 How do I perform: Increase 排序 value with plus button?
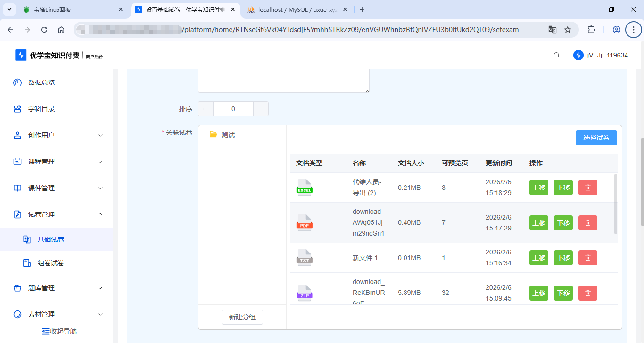coord(261,109)
